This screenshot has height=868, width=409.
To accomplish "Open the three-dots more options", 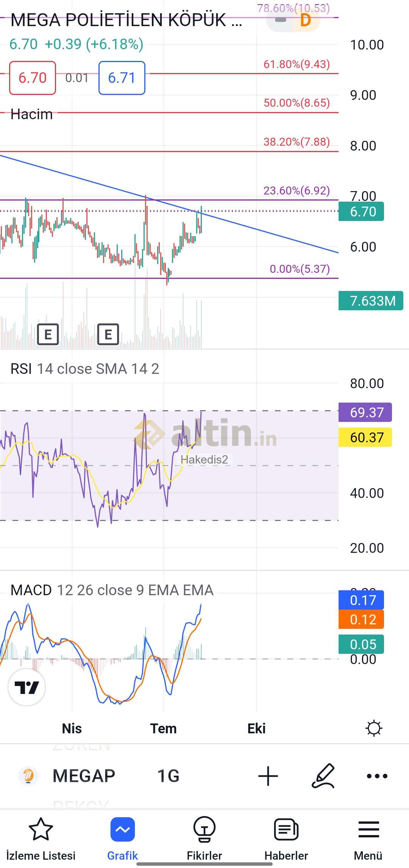I will 377,776.
